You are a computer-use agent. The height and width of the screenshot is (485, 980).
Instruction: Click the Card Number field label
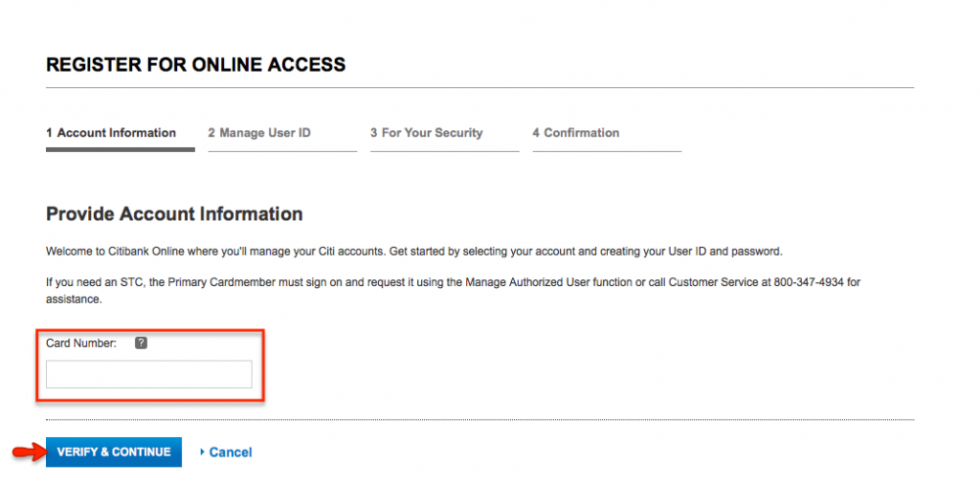(81, 343)
